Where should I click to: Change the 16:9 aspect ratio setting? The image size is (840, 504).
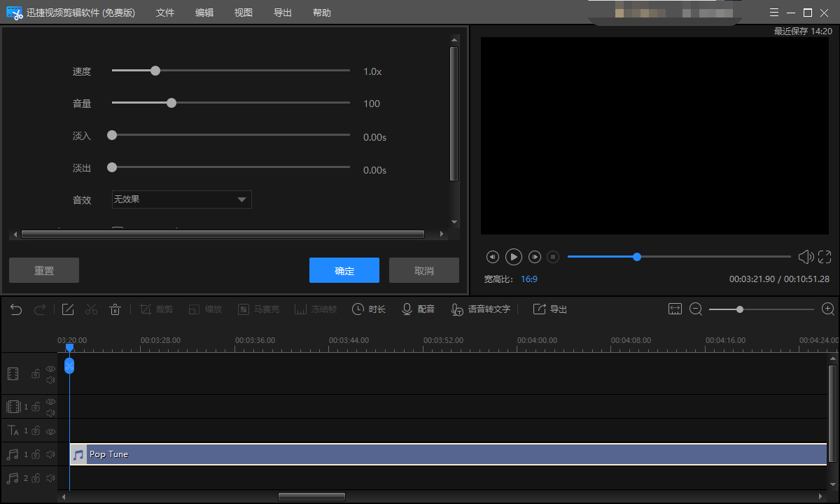[x=529, y=279]
